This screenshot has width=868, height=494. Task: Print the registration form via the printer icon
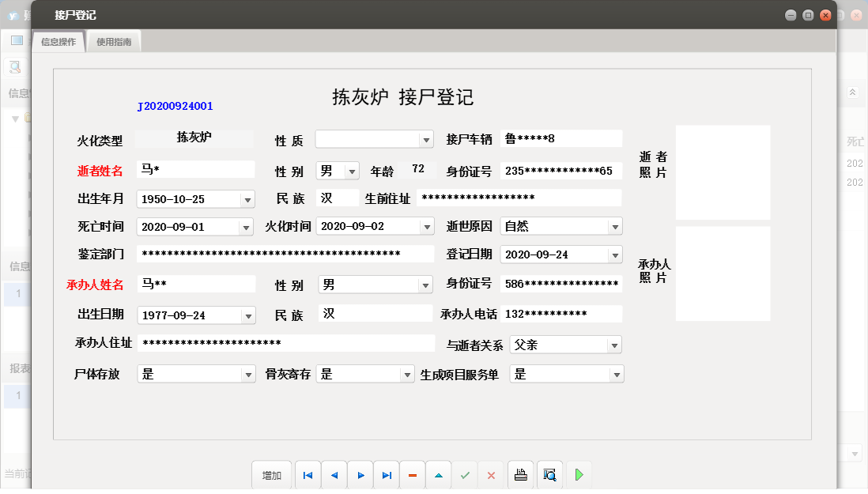(520, 474)
